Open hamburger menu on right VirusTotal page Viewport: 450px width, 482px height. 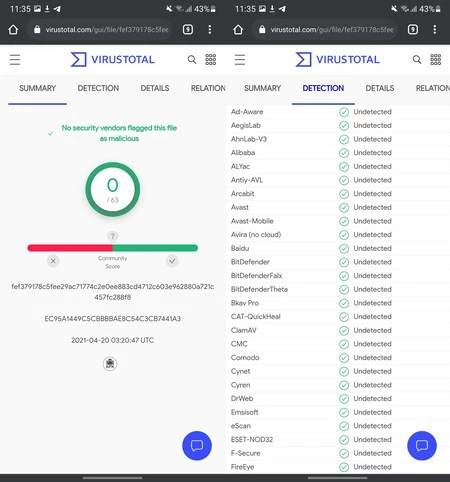pos(240,60)
